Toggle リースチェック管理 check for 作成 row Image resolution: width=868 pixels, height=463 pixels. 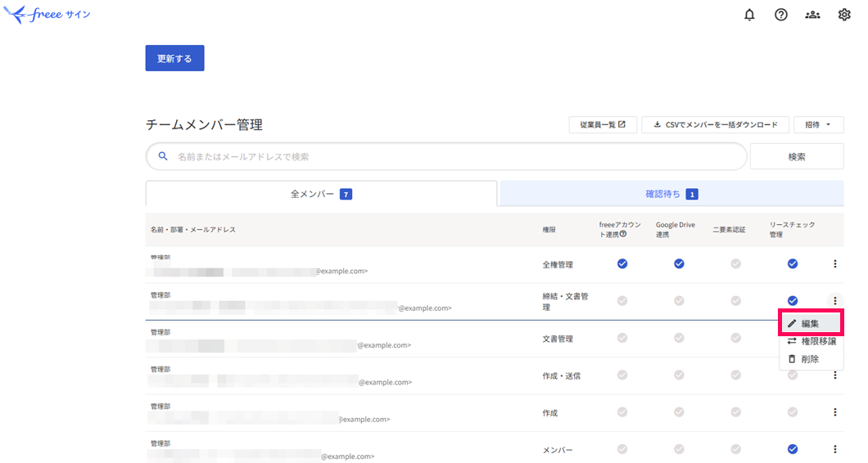[793, 412]
